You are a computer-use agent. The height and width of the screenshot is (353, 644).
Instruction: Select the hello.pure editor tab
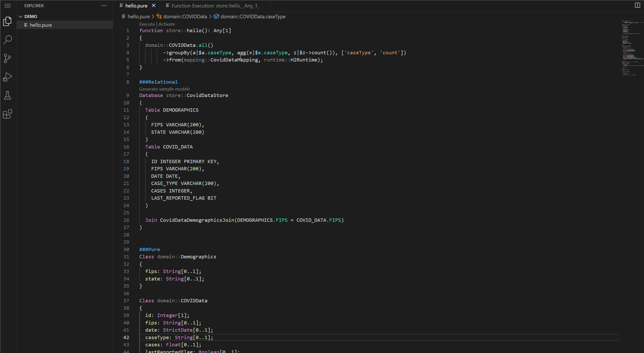(136, 6)
